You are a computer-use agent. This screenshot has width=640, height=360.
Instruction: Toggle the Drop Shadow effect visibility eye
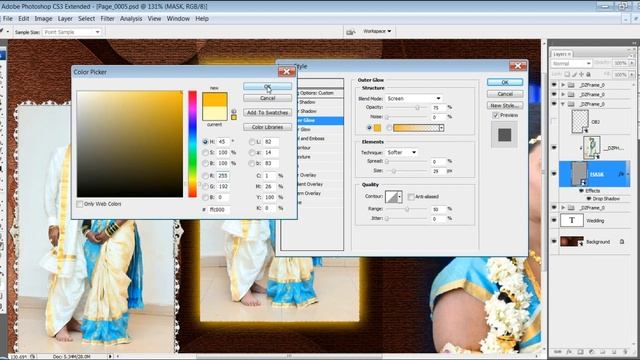tap(589, 199)
